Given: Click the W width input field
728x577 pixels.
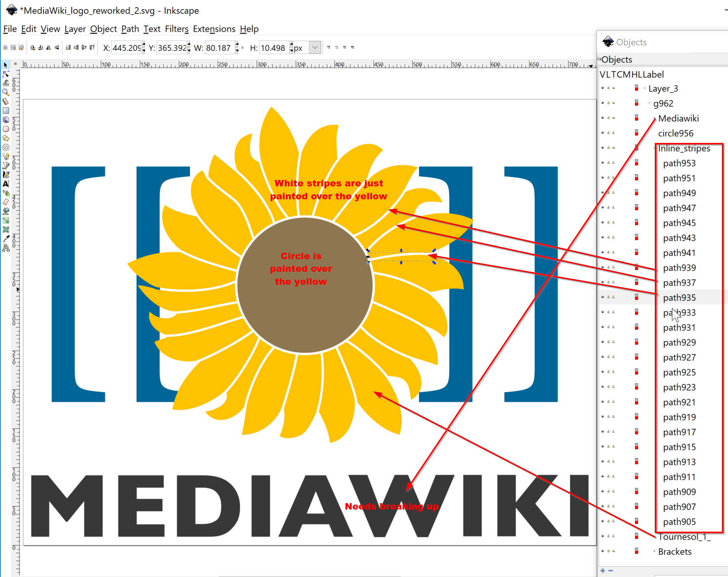Looking at the screenshot, I should pyautogui.click(x=219, y=48).
